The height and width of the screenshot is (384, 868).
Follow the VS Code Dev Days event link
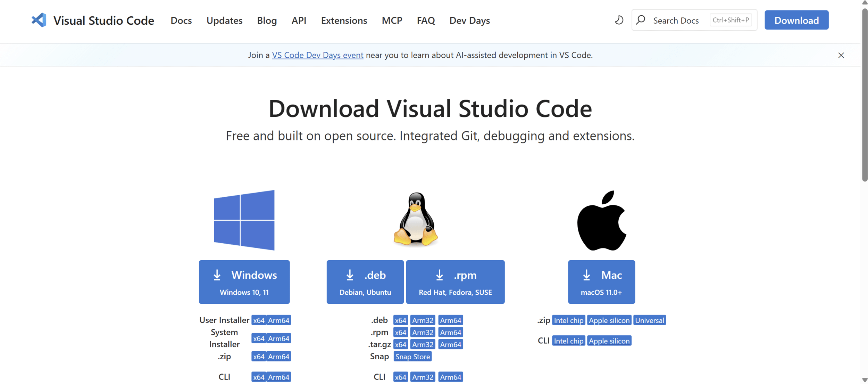(317, 55)
